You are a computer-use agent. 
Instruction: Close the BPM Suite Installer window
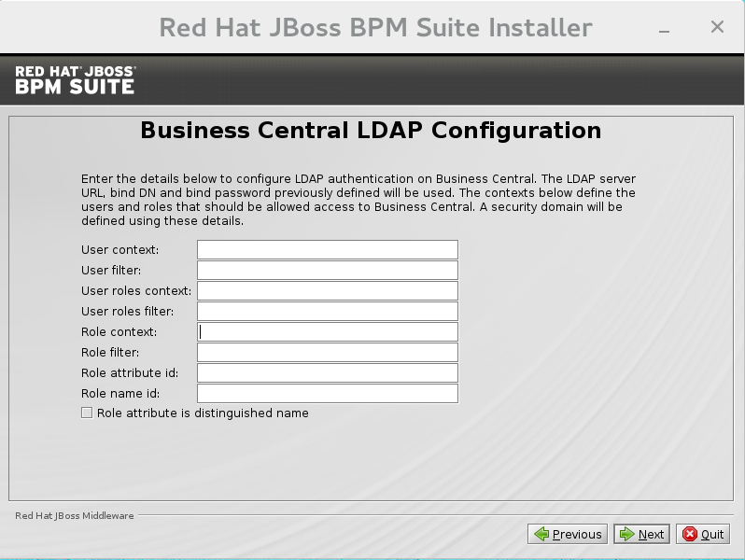tap(717, 27)
